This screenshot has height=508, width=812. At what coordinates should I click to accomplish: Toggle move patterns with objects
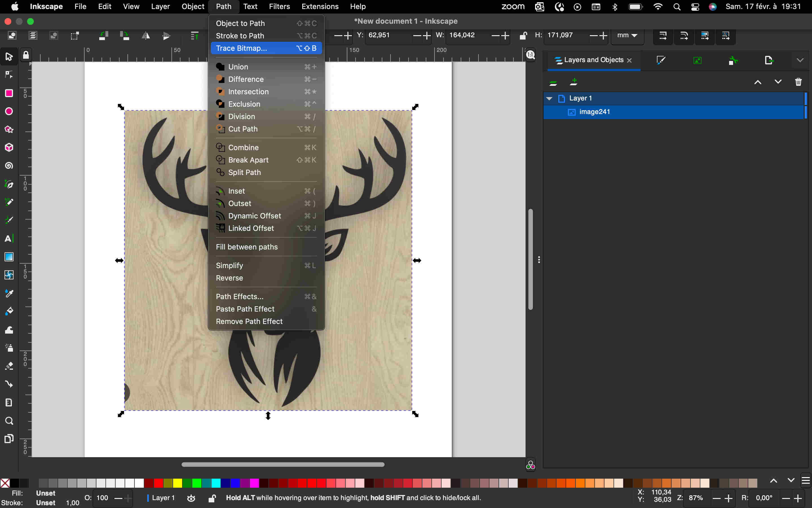pyautogui.click(x=725, y=35)
